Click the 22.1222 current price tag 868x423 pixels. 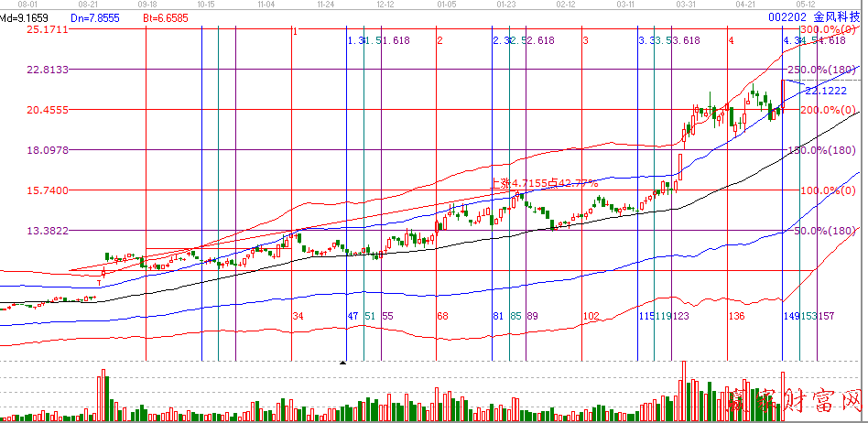point(824,91)
